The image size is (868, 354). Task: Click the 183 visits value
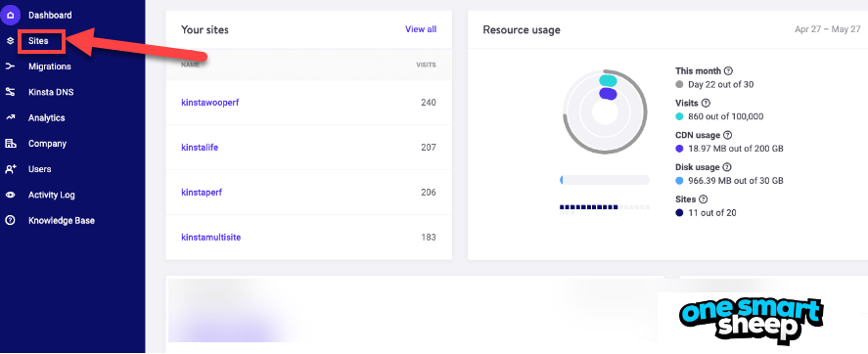point(429,238)
